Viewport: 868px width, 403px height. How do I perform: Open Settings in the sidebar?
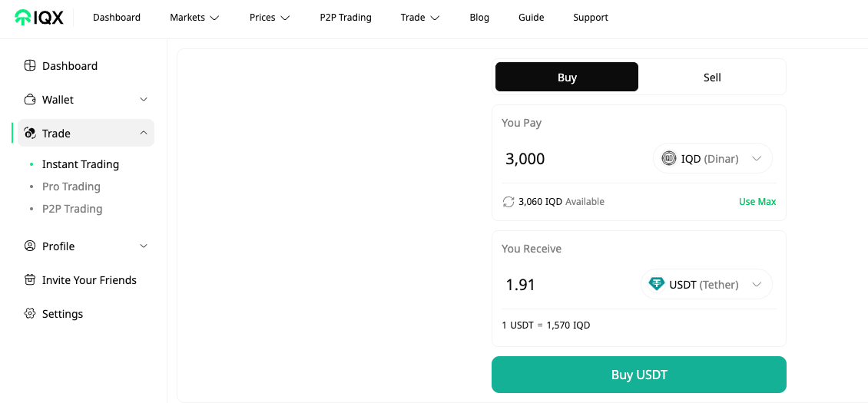click(x=62, y=314)
